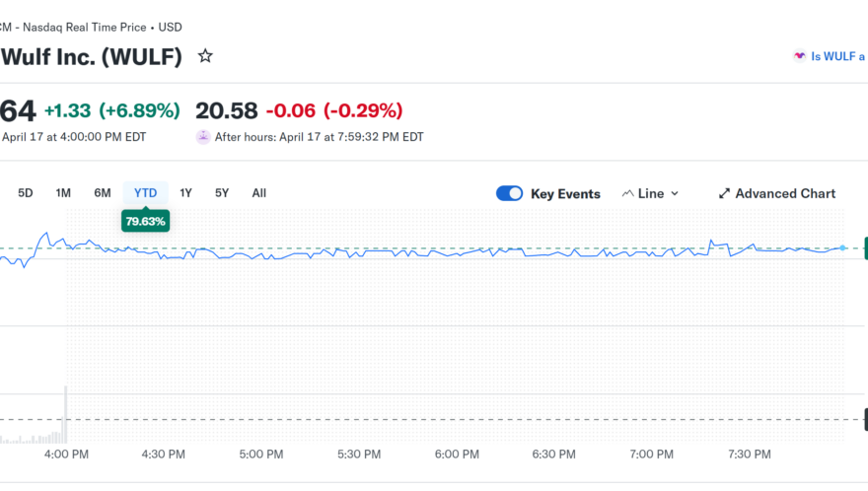Click the pink logo before 'Is WULF a'
Screen dimensions: 868x491
799,56
